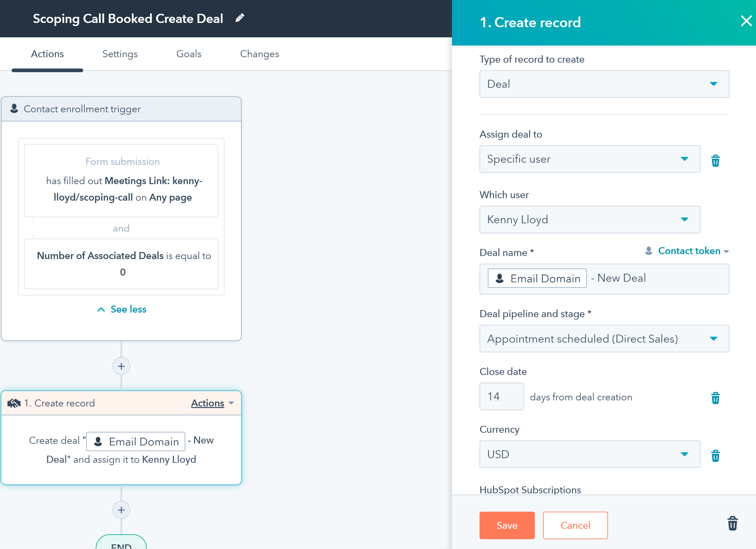Click the HubSpot Subscriptions label
The width and height of the screenshot is (756, 549).
[530, 490]
